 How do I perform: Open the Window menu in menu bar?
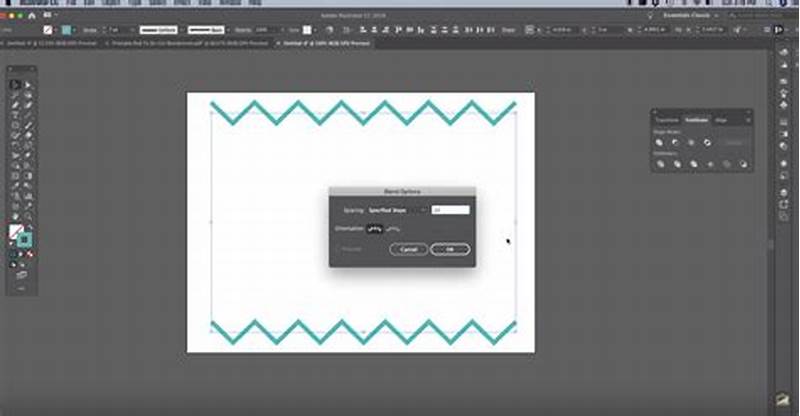click(x=231, y=3)
